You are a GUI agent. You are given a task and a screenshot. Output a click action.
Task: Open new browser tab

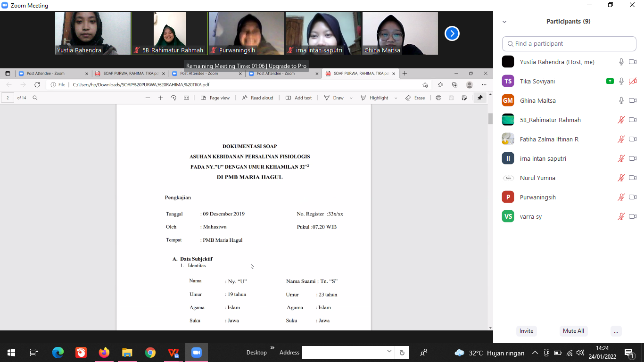[x=405, y=73]
